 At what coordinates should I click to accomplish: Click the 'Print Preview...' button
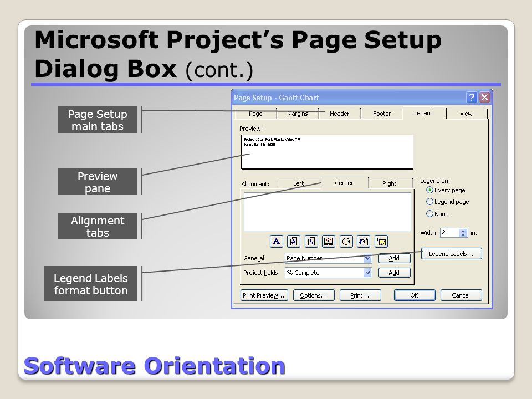264,295
